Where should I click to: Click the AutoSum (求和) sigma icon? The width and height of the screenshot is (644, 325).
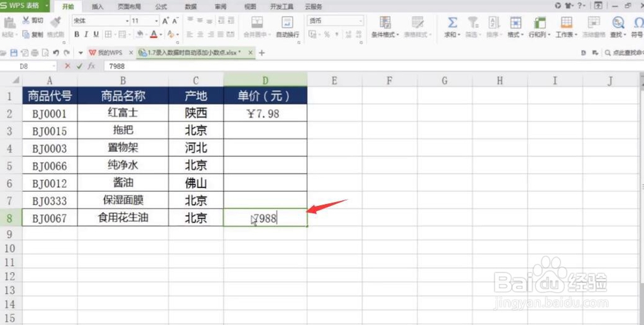(x=452, y=22)
